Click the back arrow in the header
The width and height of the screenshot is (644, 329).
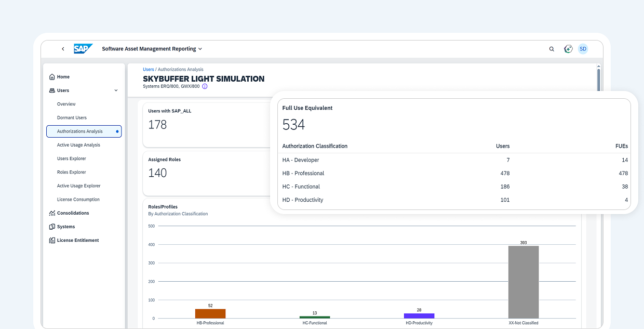pos(63,49)
